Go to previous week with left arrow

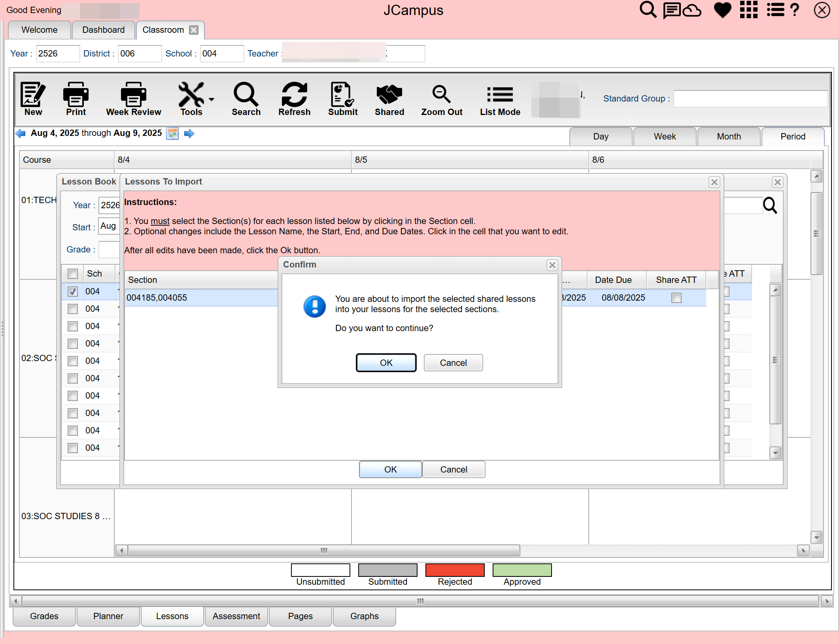tap(21, 134)
